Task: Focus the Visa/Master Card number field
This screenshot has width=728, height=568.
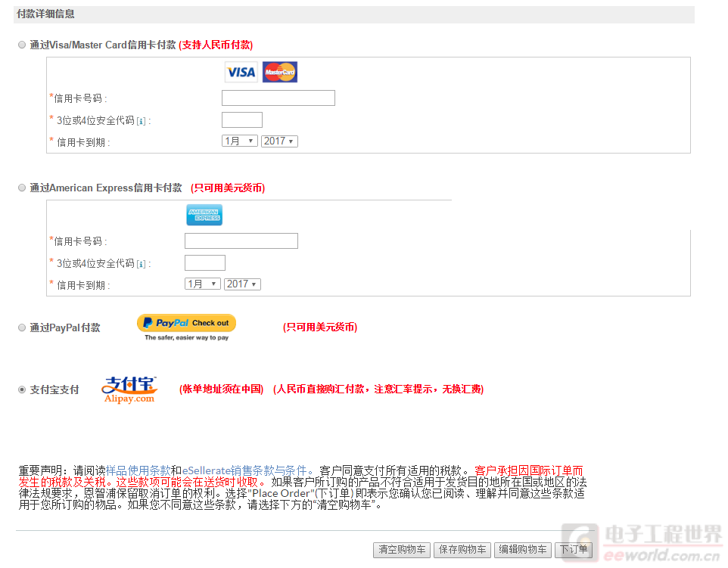Action: [278, 98]
